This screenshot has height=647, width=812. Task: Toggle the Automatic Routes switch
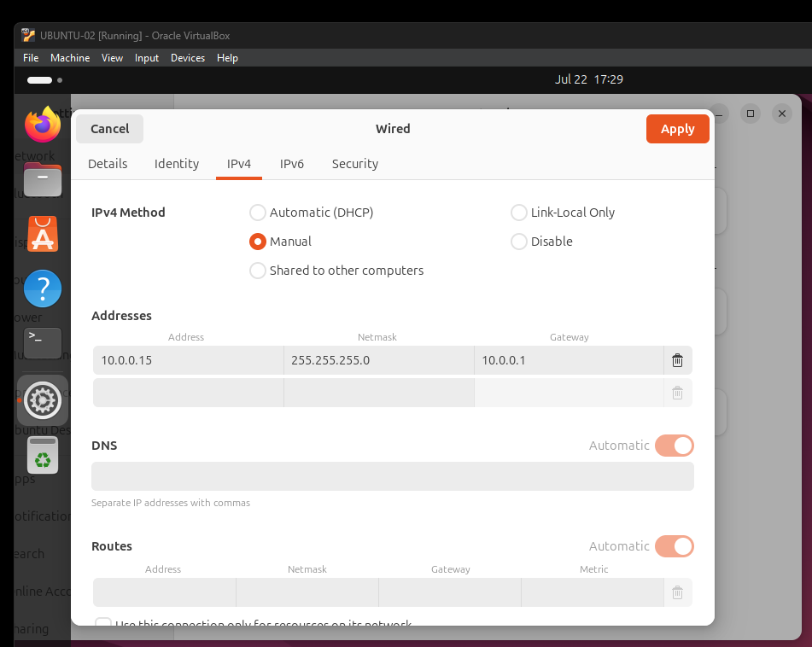(x=674, y=546)
